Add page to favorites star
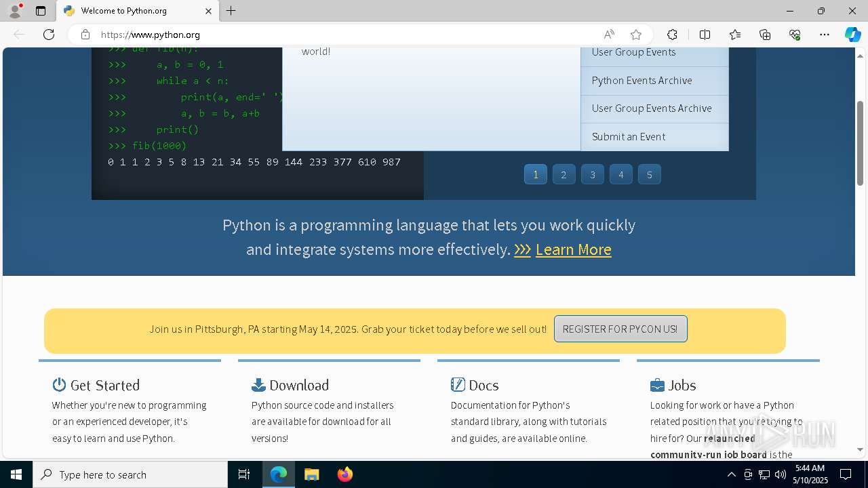Viewport: 868px width, 488px height. pos(636,35)
